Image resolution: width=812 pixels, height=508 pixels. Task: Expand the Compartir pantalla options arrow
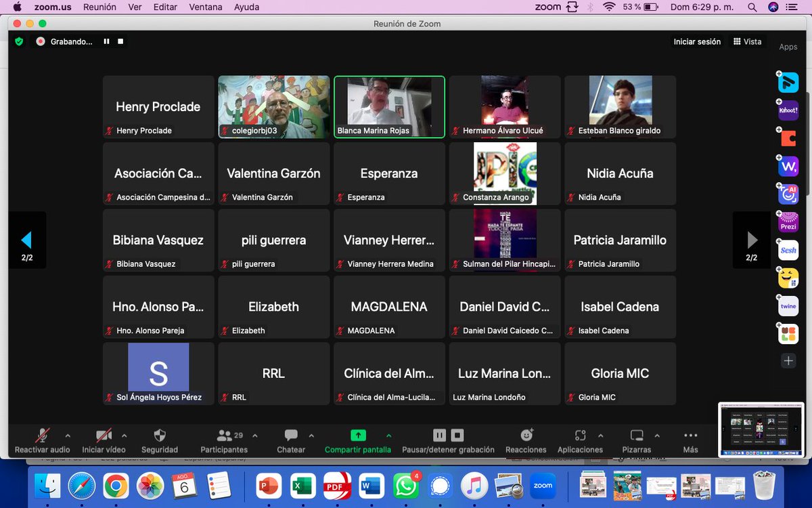point(388,436)
